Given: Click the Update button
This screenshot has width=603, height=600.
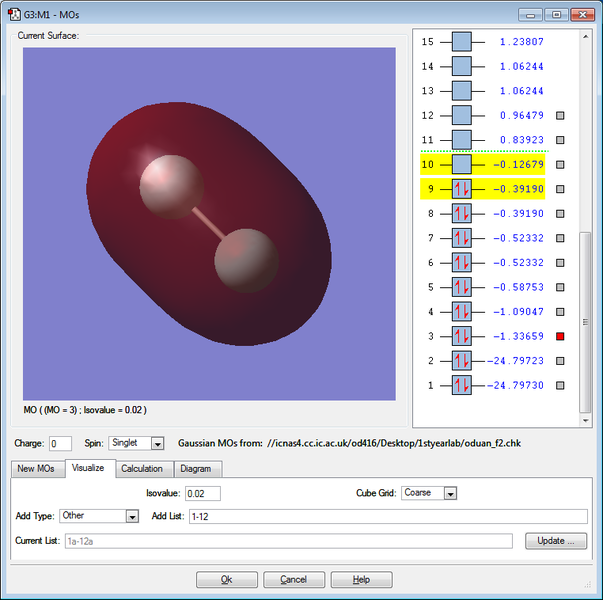Looking at the screenshot, I should [556, 541].
